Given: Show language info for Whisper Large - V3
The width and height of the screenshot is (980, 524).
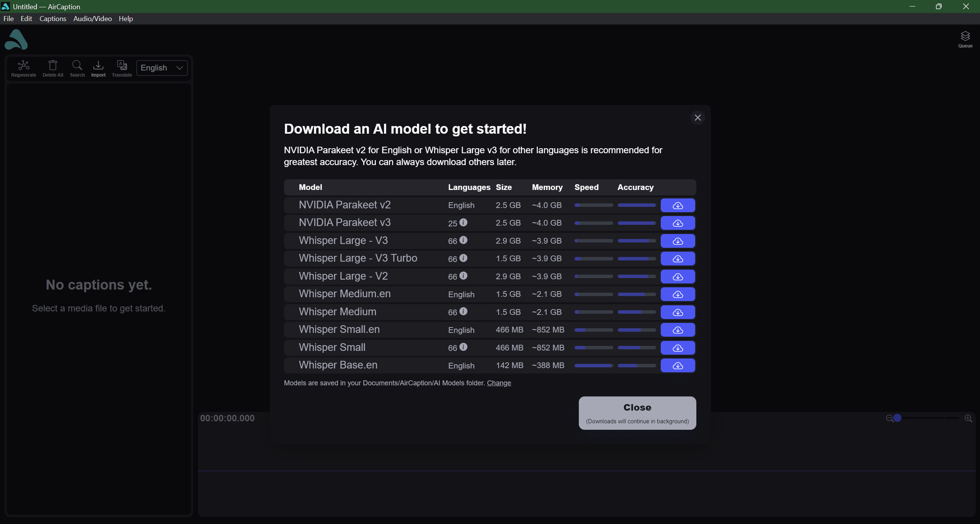Looking at the screenshot, I should [x=463, y=240].
